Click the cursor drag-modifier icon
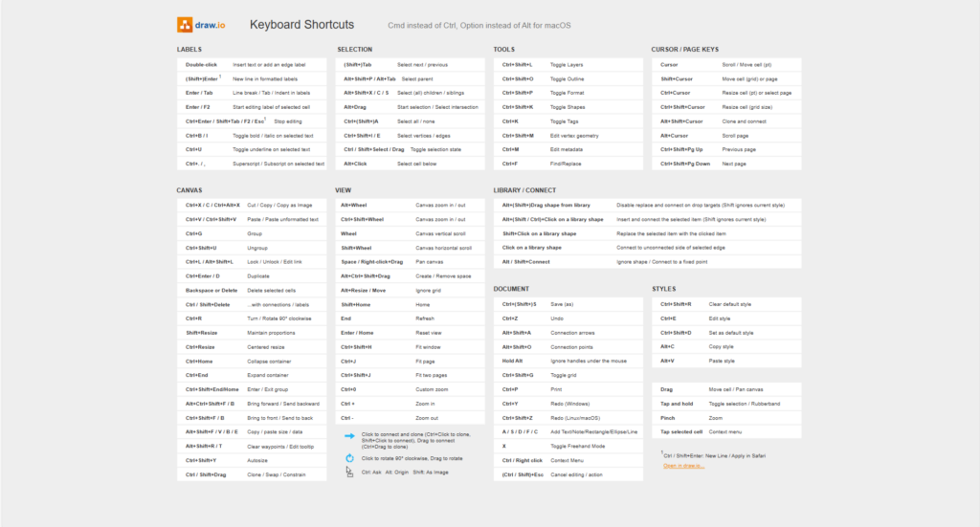 pos(351,472)
